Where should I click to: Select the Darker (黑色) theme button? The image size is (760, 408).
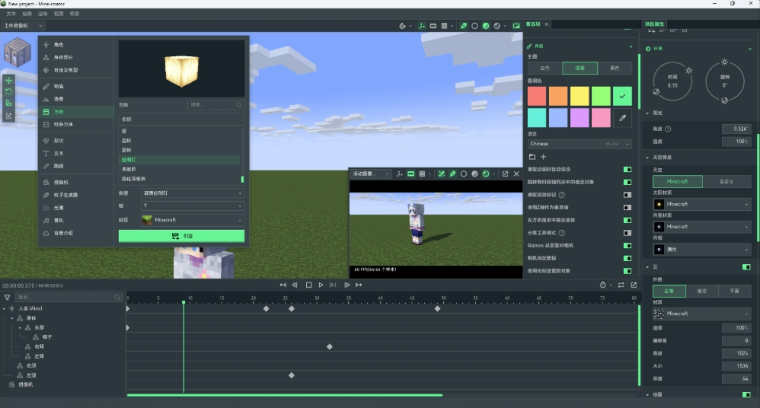(x=615, y=68)
